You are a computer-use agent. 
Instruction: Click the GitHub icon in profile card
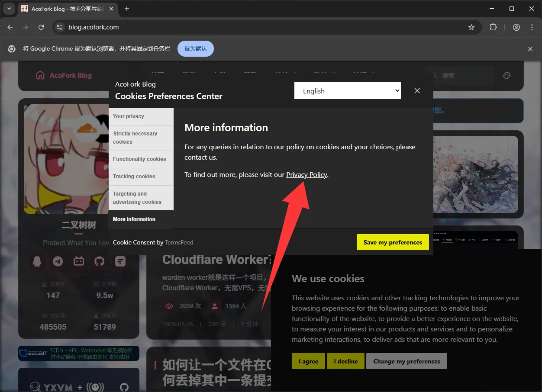click(x=100, y=261)
